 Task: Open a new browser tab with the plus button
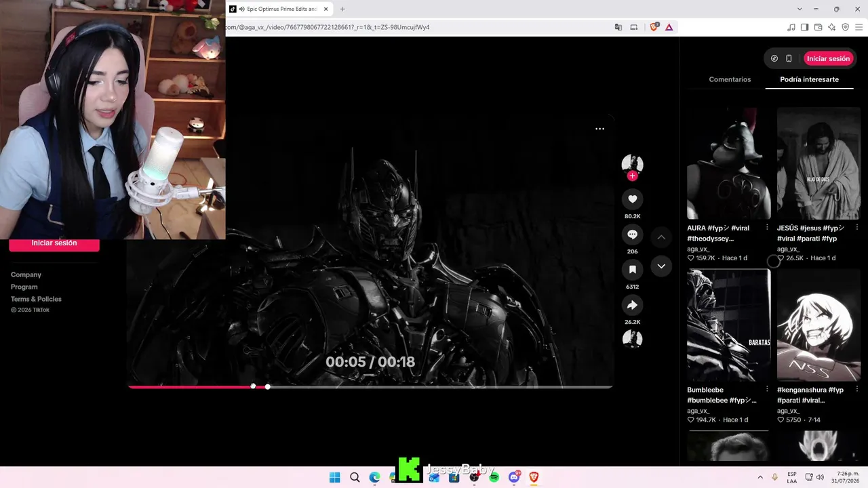point(342,9)
